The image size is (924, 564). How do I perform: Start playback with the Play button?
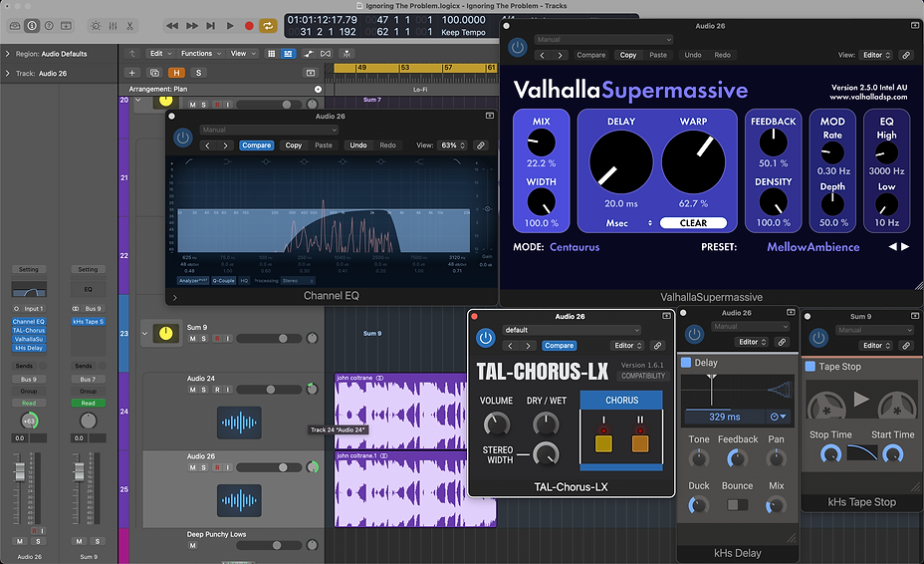[230, 26]
